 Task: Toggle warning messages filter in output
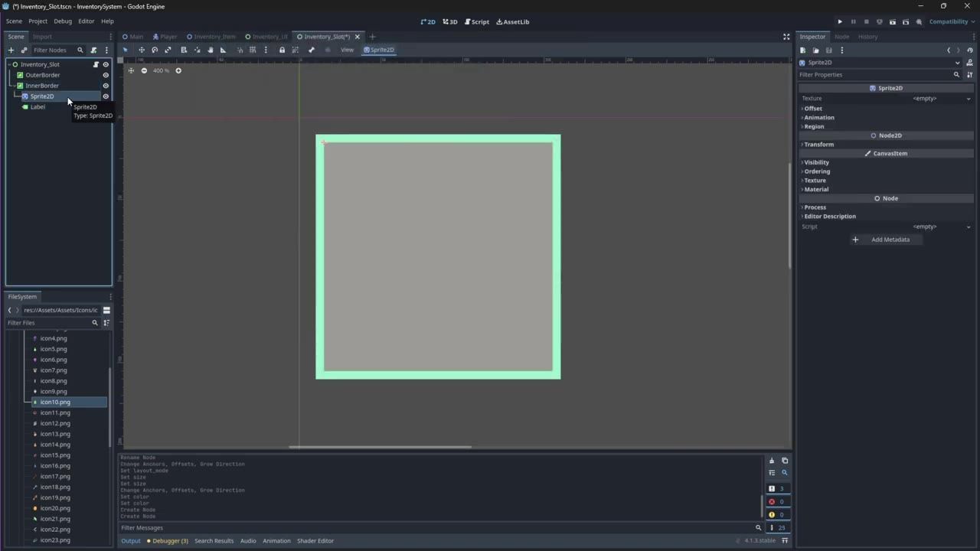[777, 515]
